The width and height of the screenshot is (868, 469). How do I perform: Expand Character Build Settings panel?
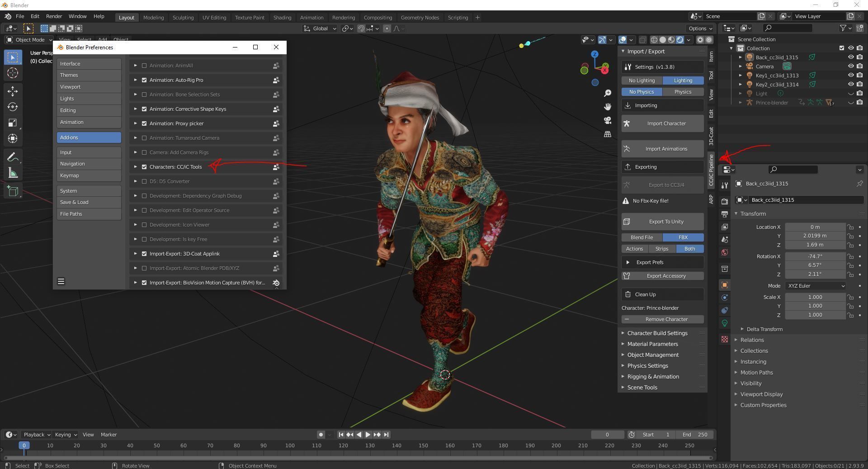coord(657,333)
